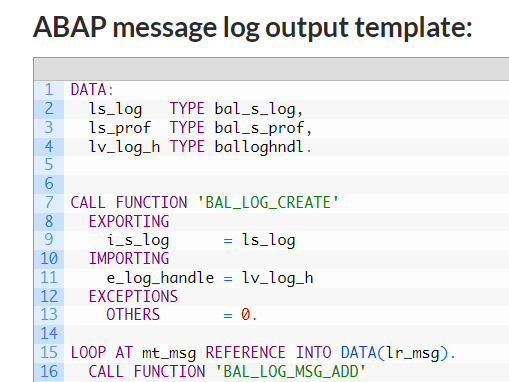Viewport: 509px width, 382px height.
Task: Click 'CALL FUNCTION' keywords on line 7
Action: click(x=129, y=202)
